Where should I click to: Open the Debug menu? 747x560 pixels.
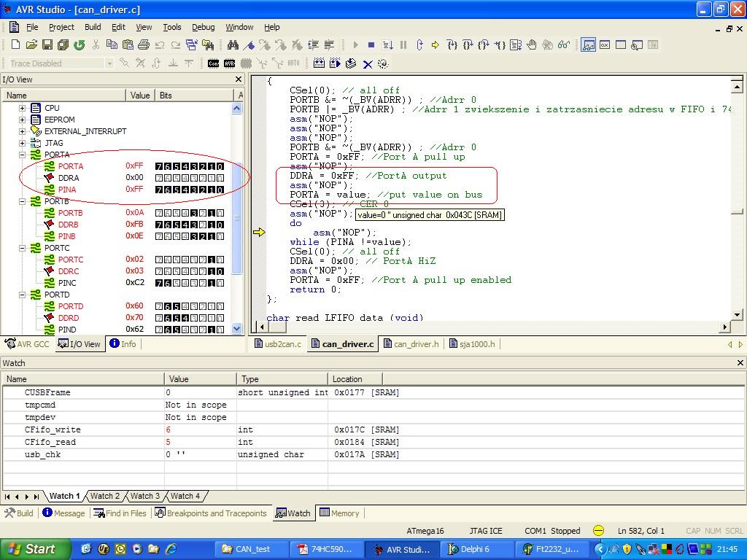click(x=203, y=27)
